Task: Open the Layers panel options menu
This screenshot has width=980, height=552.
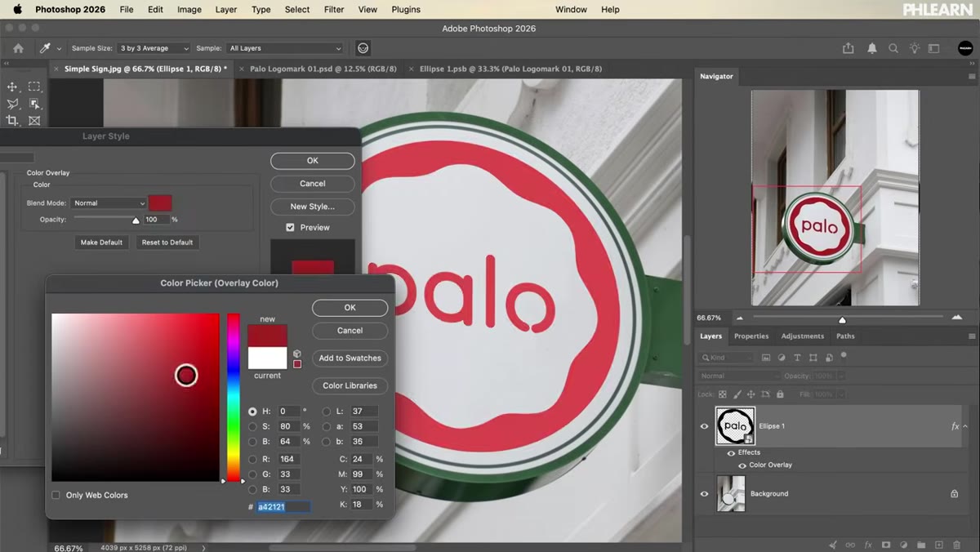Action: click(x=972, y=336)
